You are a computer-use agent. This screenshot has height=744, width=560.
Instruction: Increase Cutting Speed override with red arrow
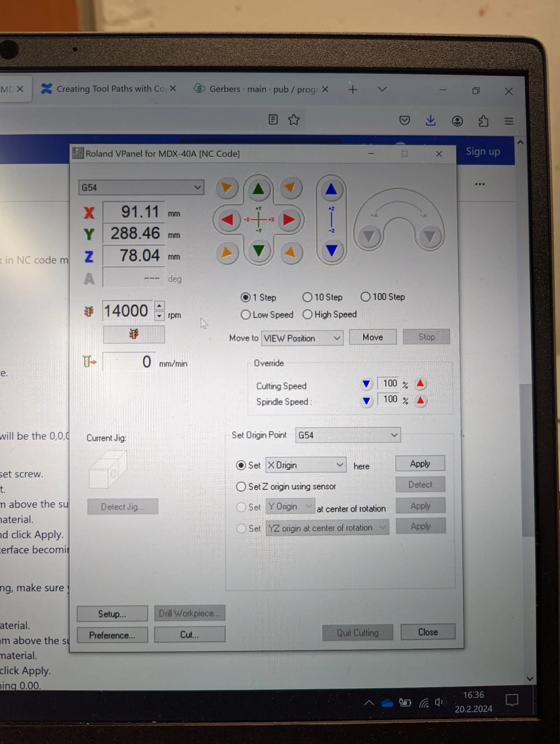coord(420,384)
